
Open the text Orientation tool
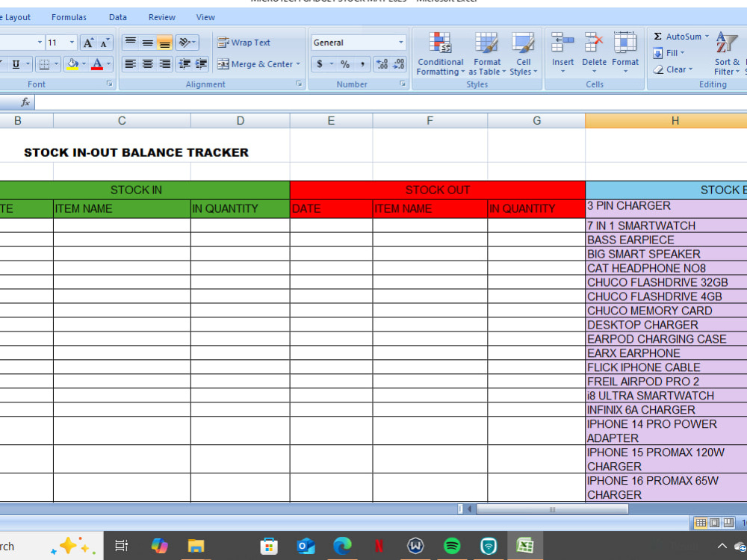point(187,43)
